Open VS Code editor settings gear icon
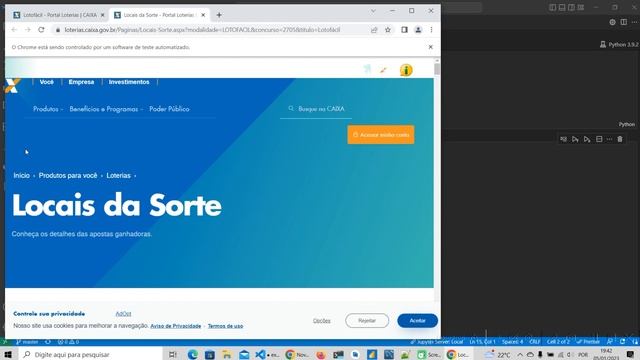 (612, 22)
